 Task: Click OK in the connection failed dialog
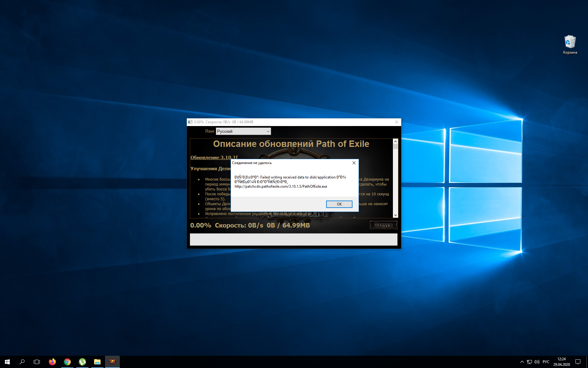point(339,204)
